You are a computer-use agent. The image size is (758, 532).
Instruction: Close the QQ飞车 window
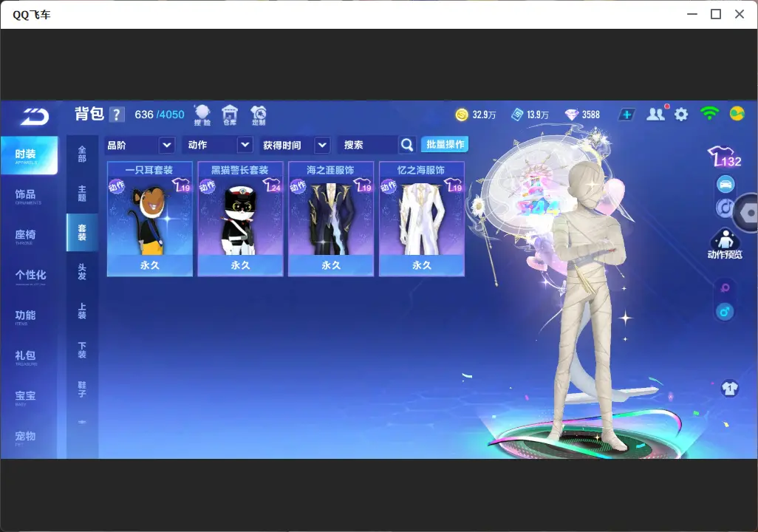point(740,14)
